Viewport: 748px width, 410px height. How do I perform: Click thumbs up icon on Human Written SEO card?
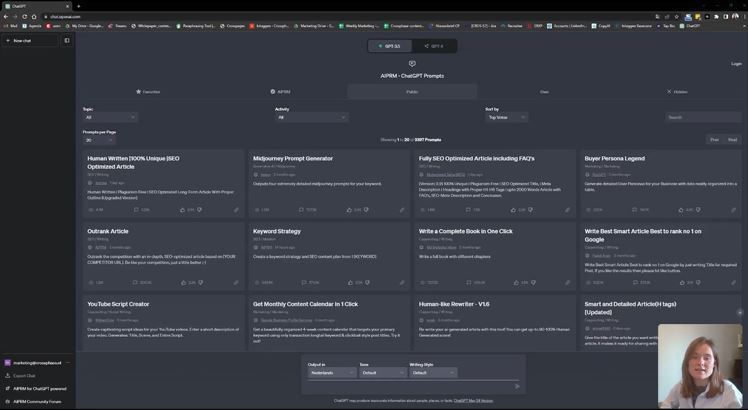(199, 210)
